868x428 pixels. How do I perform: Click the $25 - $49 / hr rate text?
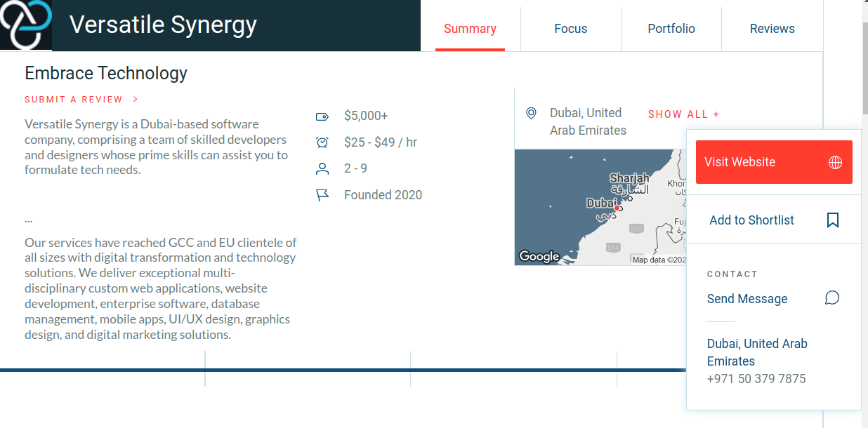pyautogui.click(x=381, y=142)
